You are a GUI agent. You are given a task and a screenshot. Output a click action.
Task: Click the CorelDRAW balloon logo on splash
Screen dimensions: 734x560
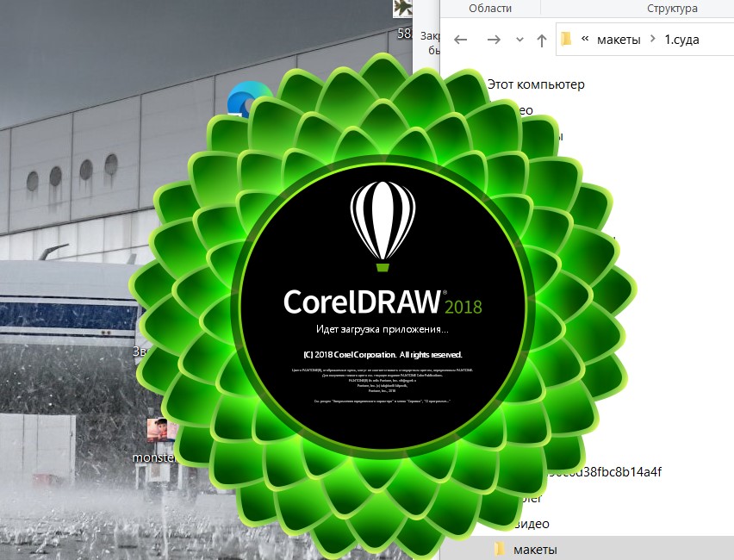(x=383, y=221)
